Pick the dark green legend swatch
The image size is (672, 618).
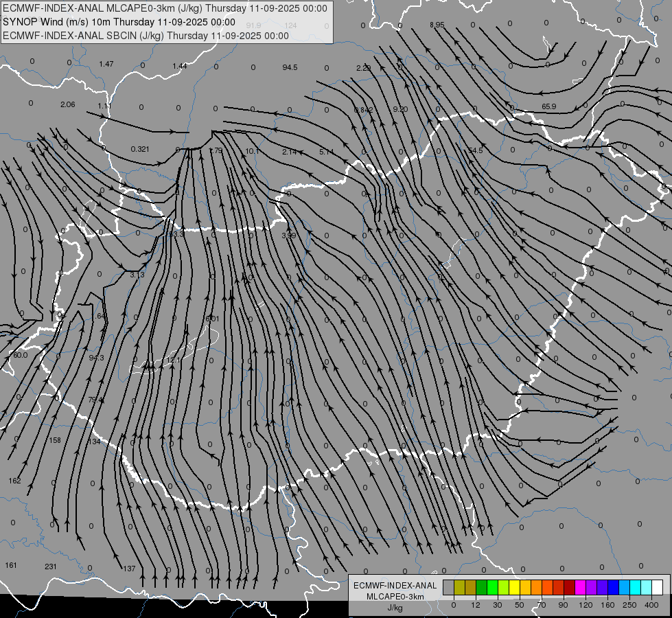click(482, 587)
